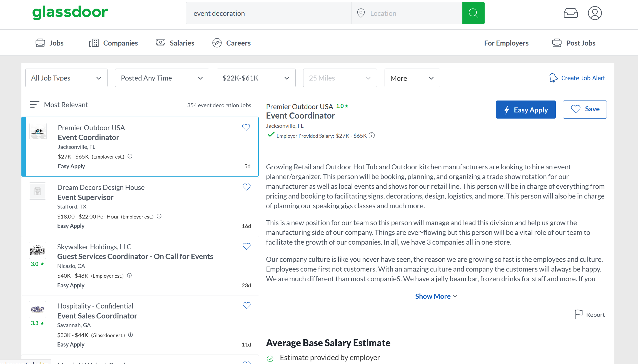This screenshot has width=638, height=364.
Task: Click the green check beside Estimate provided by employer
Action: pos(270,358)
